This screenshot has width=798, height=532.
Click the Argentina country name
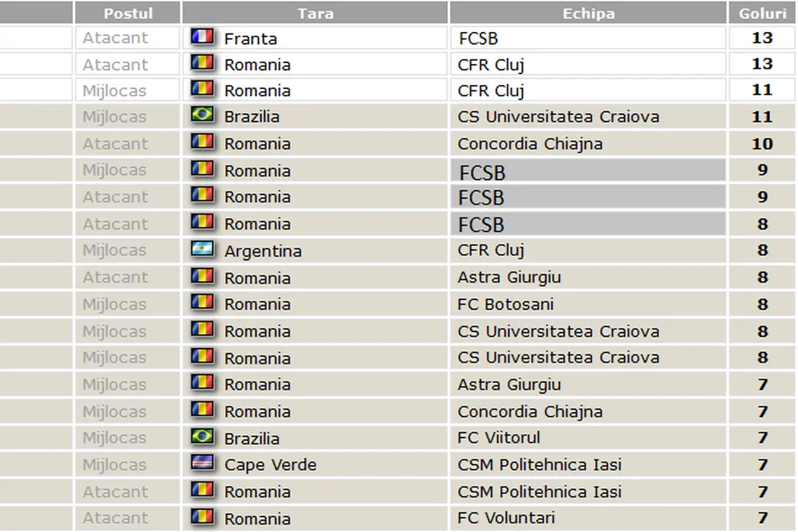(262, 251)
